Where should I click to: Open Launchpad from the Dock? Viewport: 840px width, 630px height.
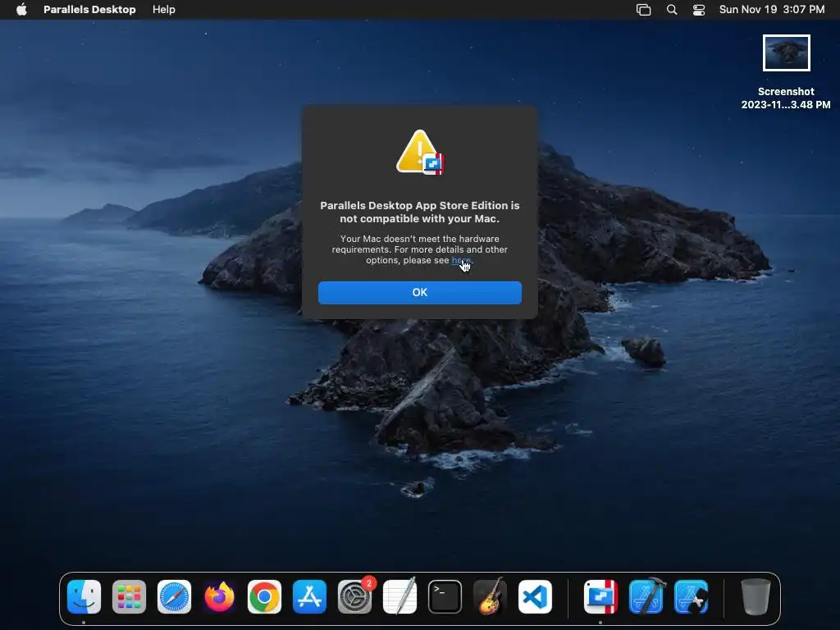tap(129, 596)
